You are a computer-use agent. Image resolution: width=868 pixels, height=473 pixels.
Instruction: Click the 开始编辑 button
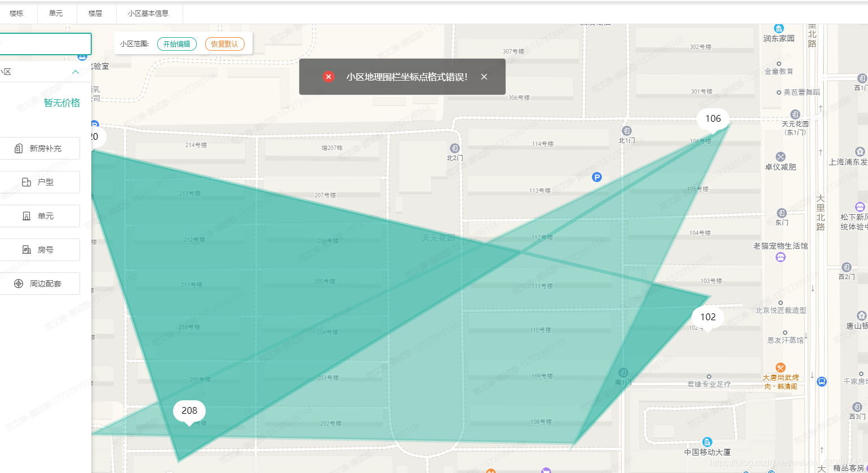tap(178, 43)
